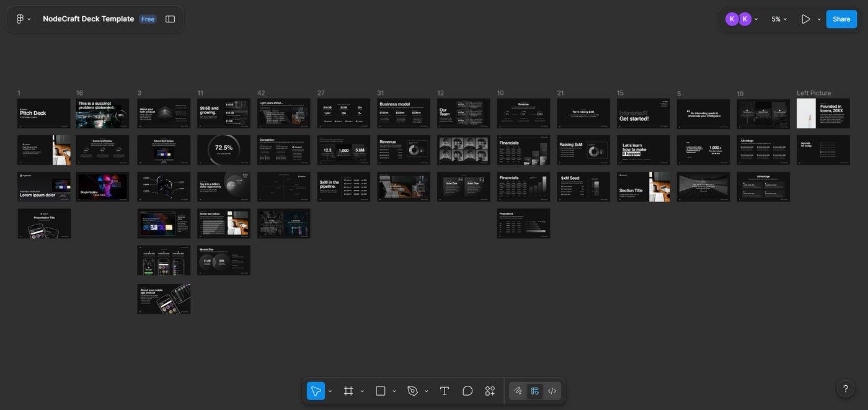Select the Business model slide
The image size is (868, 410).
pos(404,114)
